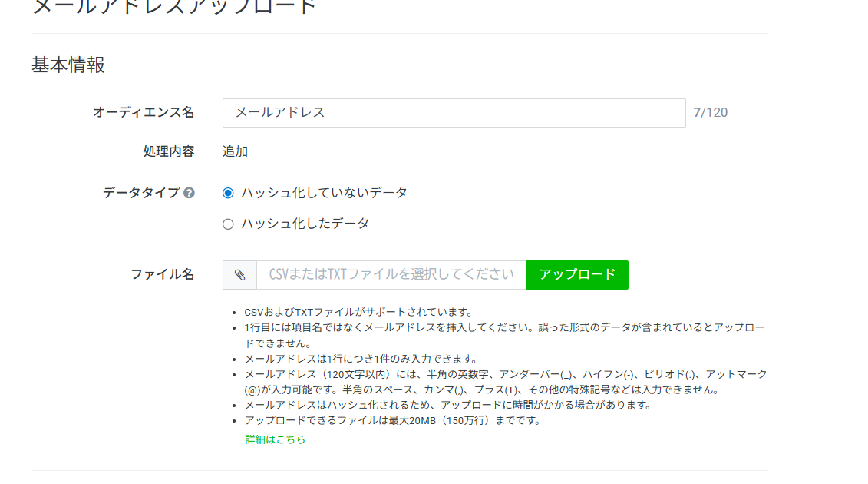Click the paperclip attachment icon
Screen dimensions: 868x484
tap(239, 275)
